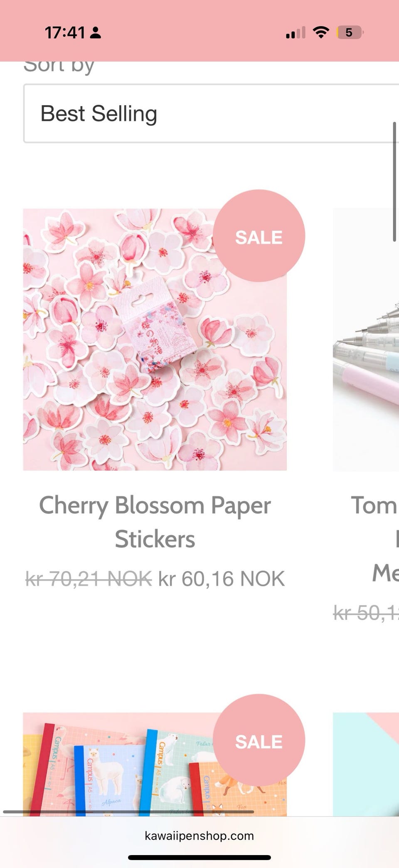The width and height of the screenshot is (399, 868).
Task: Tap the battery indicator icon
Action: tap(350, 32)
